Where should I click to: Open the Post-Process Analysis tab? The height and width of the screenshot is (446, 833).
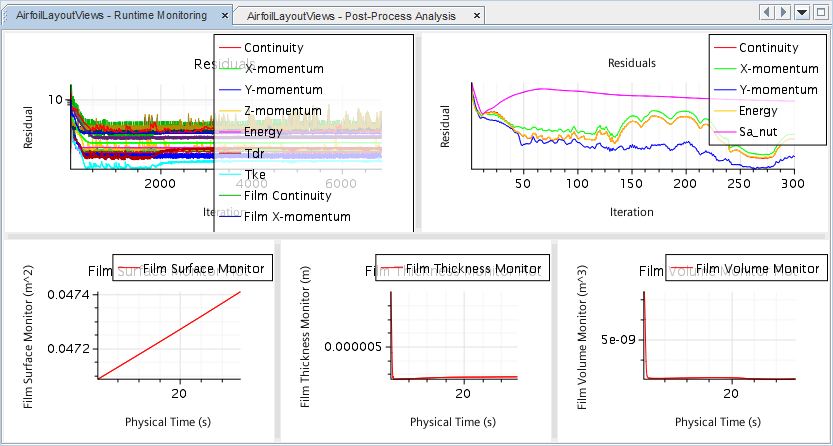pos(350,16)
